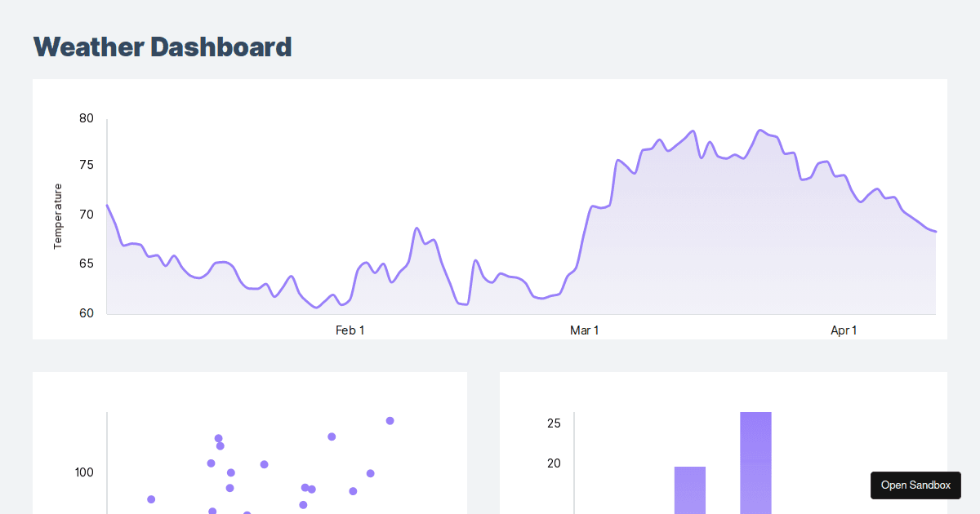Click the 20 label on bar chart axis

pos(554,463)
